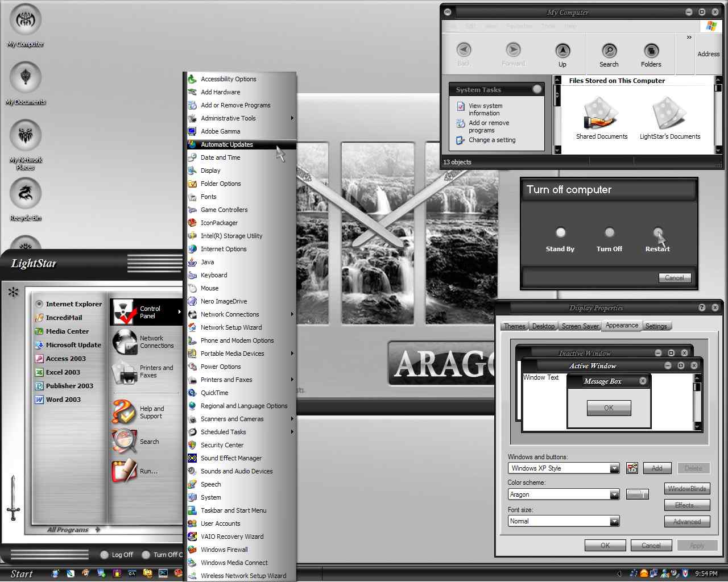Image resolution: width=728 pixels, height=582 pixels.
Task: Expand the Scanners and Cameras submenu arrow
Action: pos(292,419)
